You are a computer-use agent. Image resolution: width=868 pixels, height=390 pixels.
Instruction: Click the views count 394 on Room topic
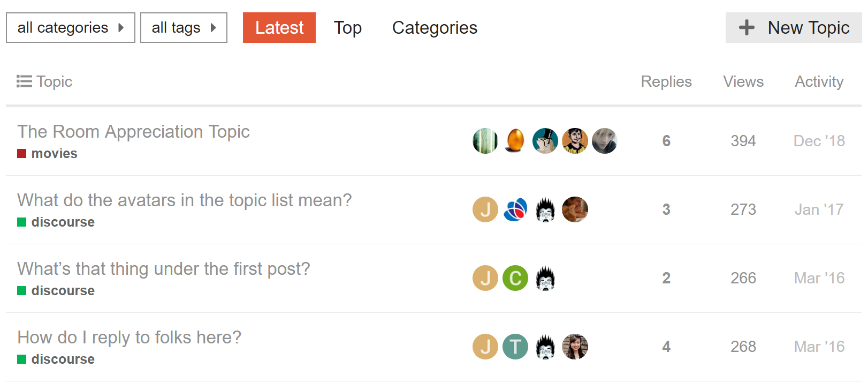coord(743,141)
